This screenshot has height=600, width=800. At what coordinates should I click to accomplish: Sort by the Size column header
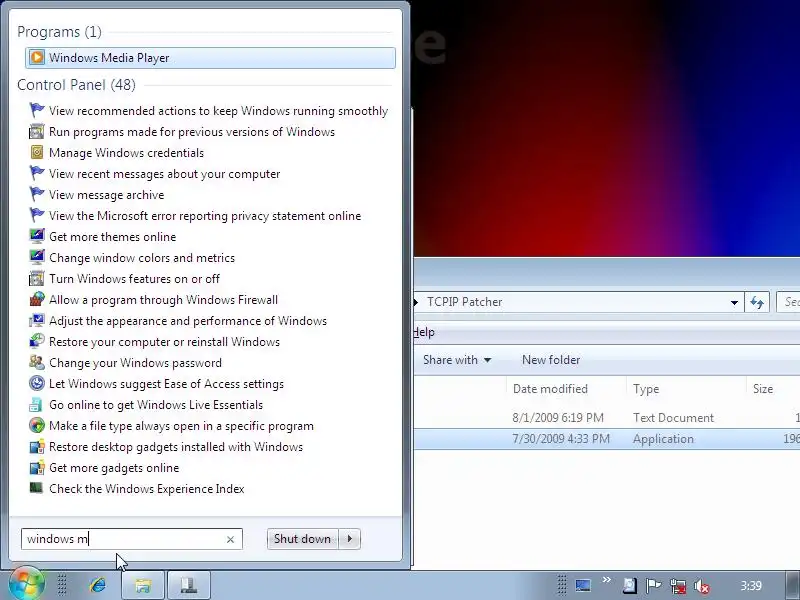[x=772, y=389]
